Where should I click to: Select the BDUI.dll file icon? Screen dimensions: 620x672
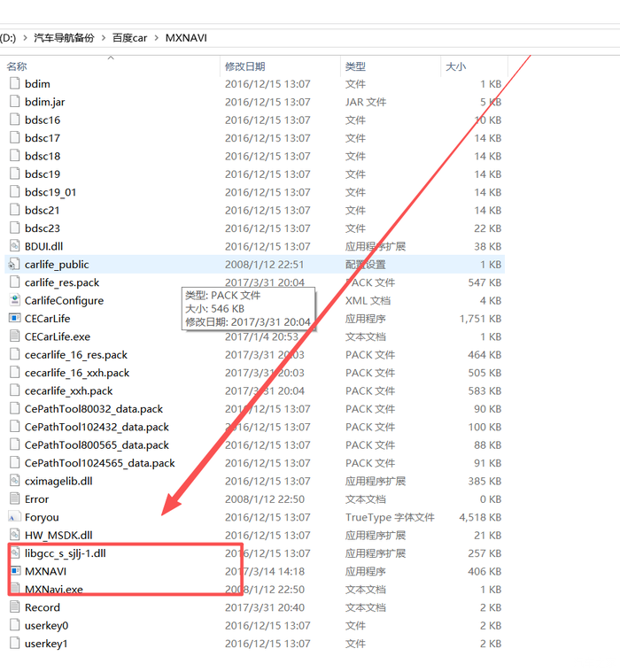click(x=14, y=246)
